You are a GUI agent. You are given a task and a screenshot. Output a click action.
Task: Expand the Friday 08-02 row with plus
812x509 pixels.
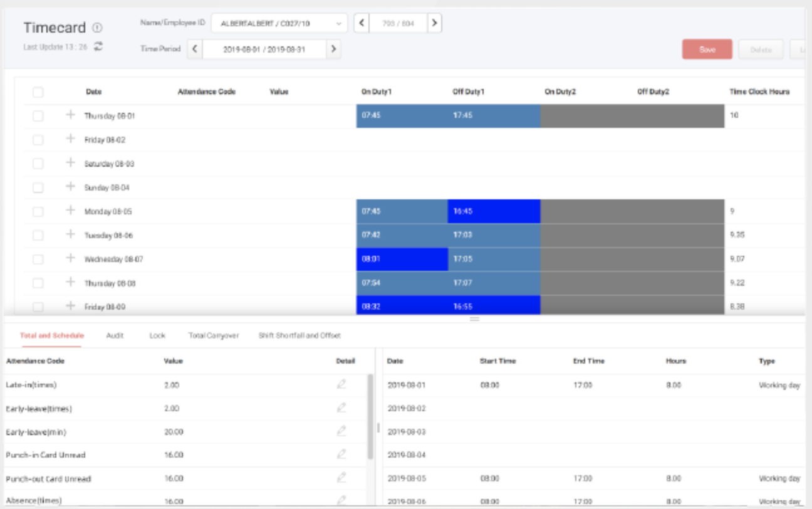(x=70, y=139)
